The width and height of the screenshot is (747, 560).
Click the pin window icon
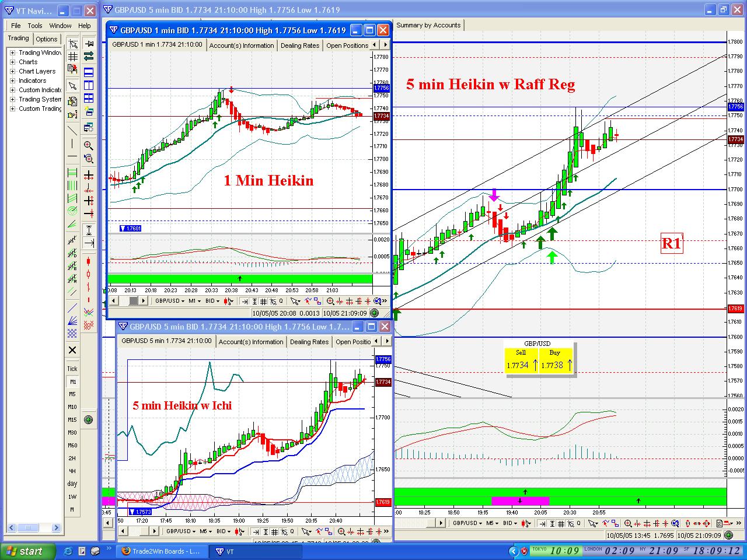[x=89, y=44]
